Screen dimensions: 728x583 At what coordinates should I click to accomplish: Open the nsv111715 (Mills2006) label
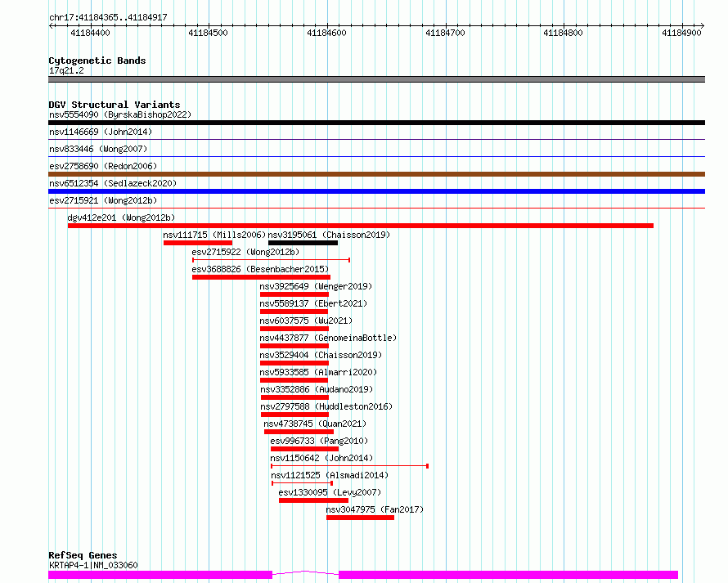[x=214, y=235]
